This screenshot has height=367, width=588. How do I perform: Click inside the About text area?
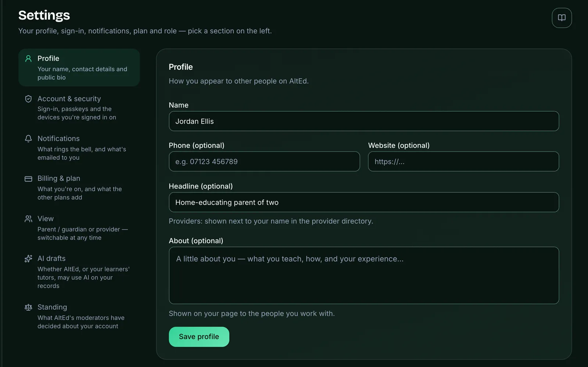[364, 276]
